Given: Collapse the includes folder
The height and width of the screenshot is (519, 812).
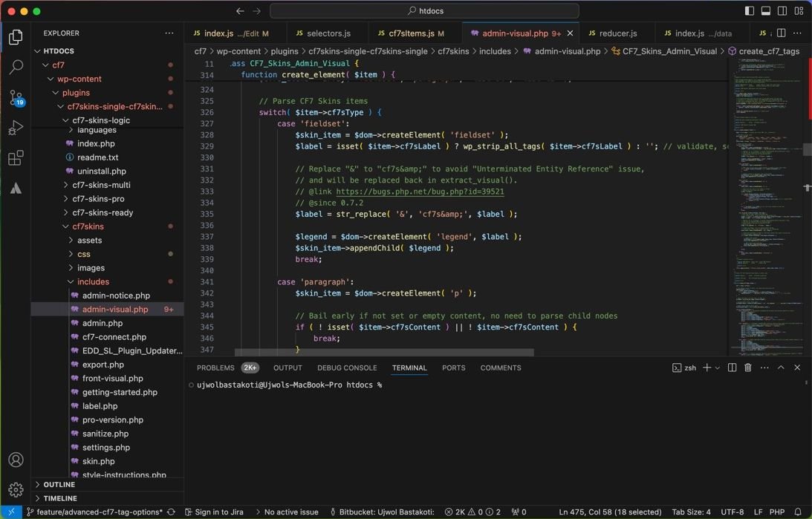Looking at the screenshot, I should [93, 281].
